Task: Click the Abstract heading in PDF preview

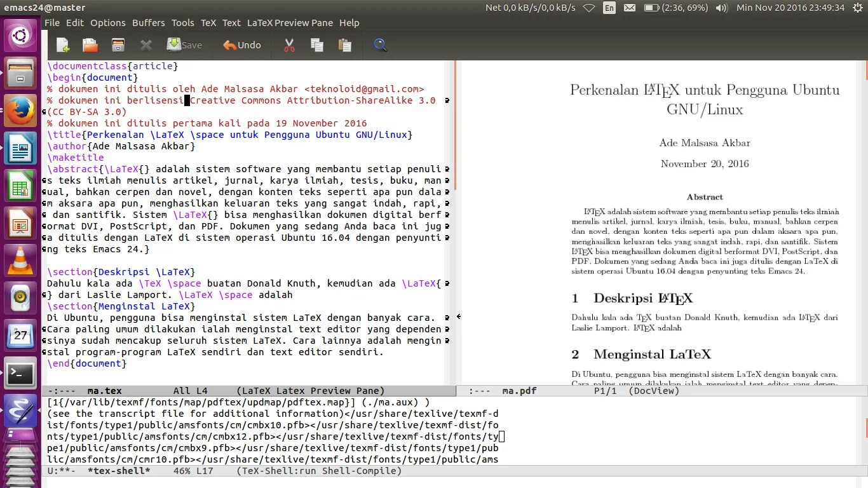Action: click(705, 197)
